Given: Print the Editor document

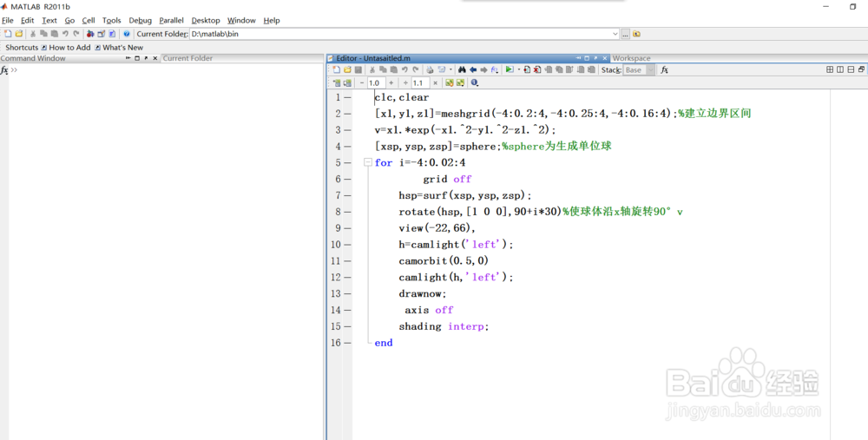Looking at the screenshot, I should tap(430, 69).
